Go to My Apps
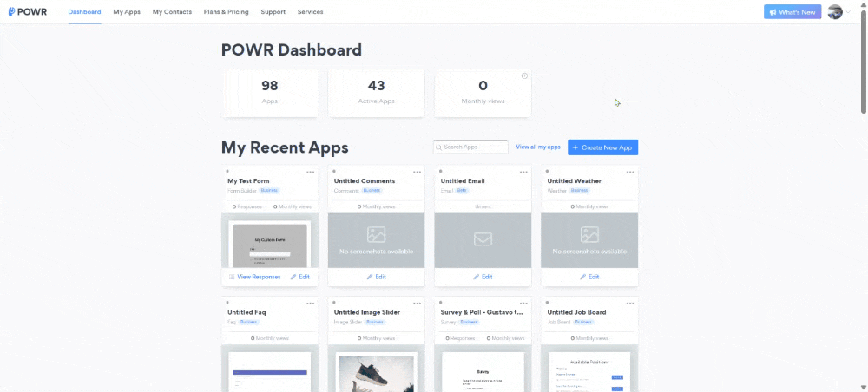This screenshot has height=392, width=868. click(x=127, y=11)
